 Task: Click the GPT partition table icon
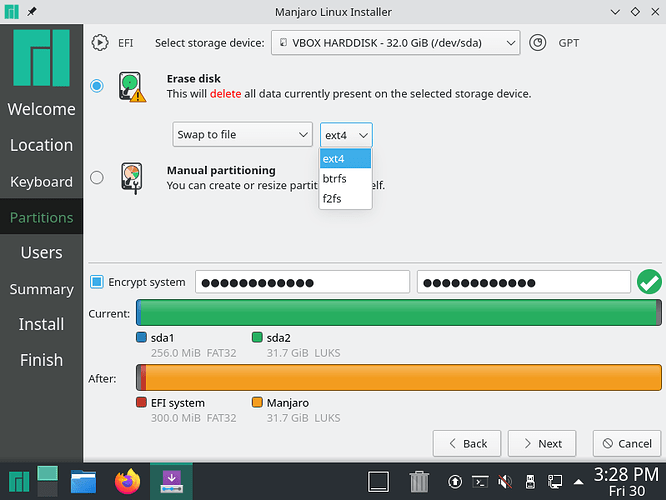click(537, 43)
